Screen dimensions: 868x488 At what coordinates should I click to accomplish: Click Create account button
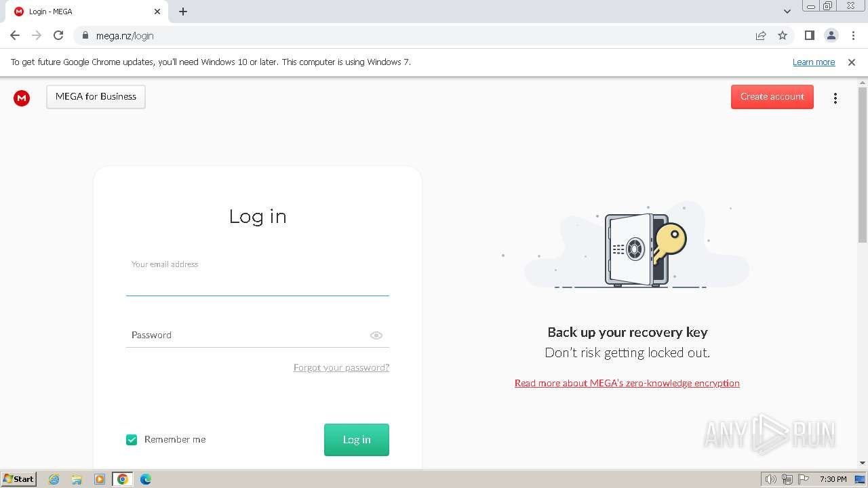click(x=772, y=97)
